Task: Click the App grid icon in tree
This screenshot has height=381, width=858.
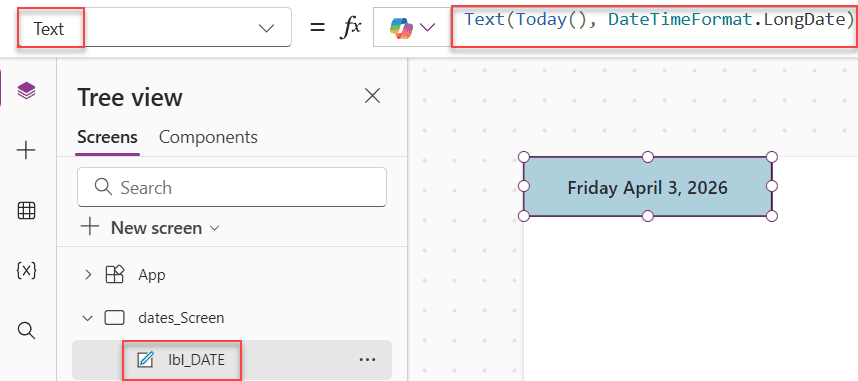Action: 115,275
